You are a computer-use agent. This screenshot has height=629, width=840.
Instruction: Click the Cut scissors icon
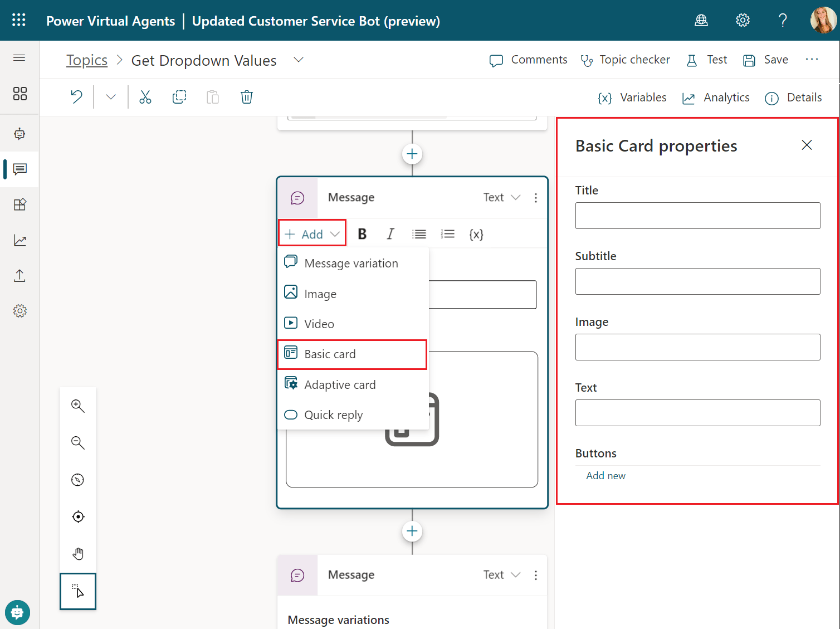[145, 97]
